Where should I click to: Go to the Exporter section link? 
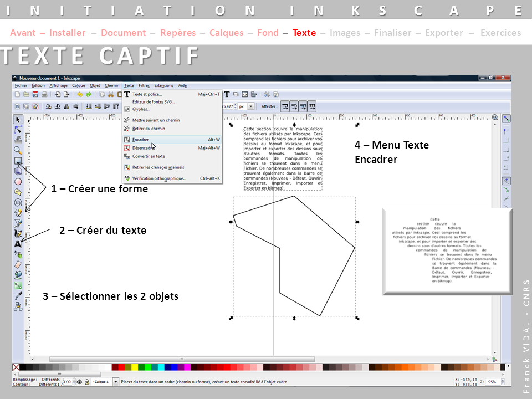coord(444,33)
